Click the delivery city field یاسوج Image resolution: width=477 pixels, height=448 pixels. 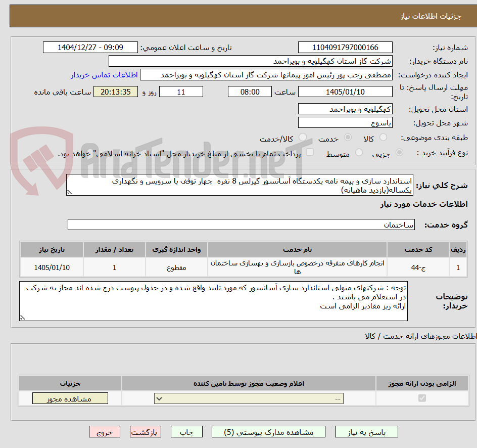point(345,123)
